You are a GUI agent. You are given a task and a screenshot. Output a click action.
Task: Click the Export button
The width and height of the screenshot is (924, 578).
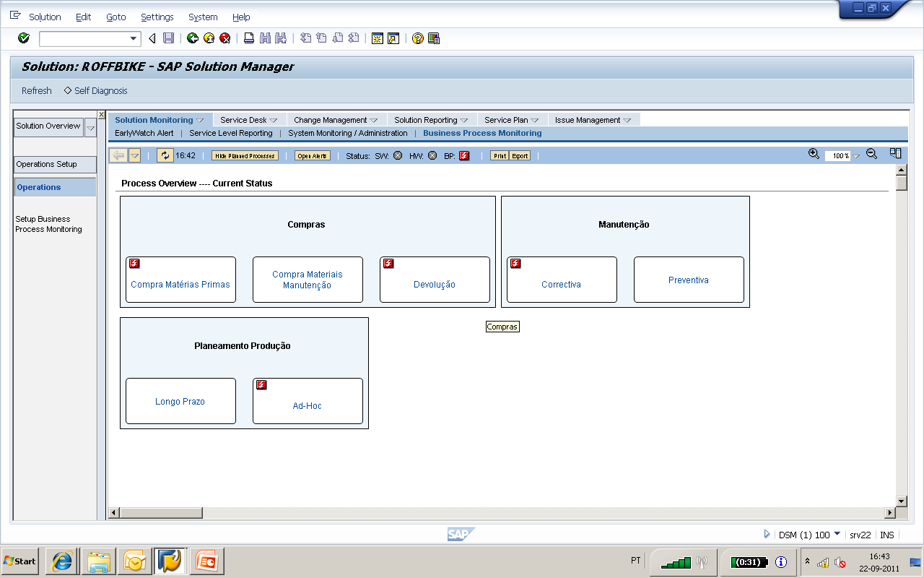click(520, 156)
